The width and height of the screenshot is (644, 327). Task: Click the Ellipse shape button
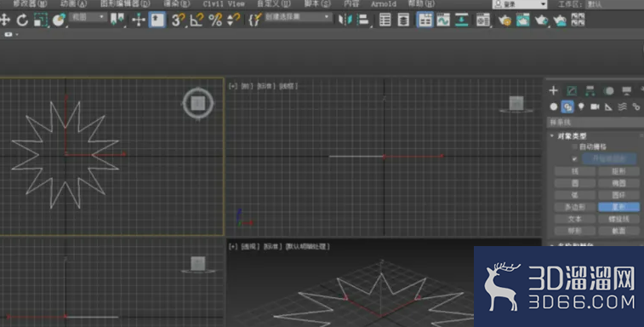(x=618, y=183)
